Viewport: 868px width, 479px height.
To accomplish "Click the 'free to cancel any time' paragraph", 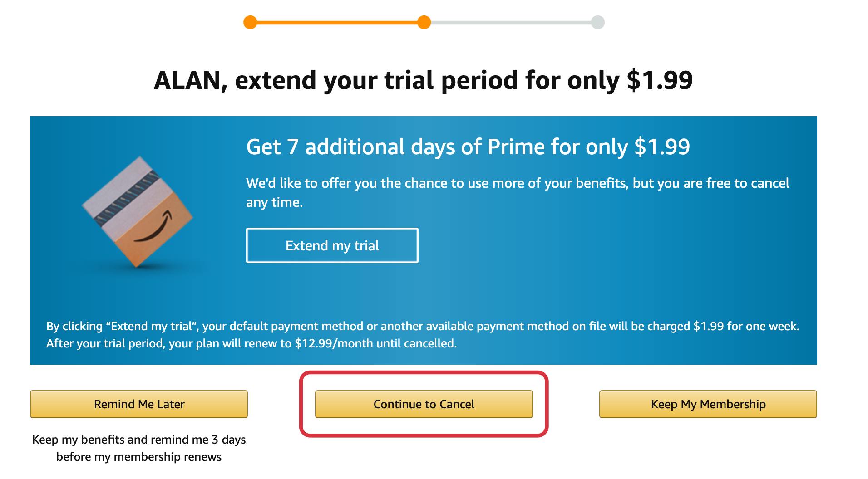I will point(518,192).
